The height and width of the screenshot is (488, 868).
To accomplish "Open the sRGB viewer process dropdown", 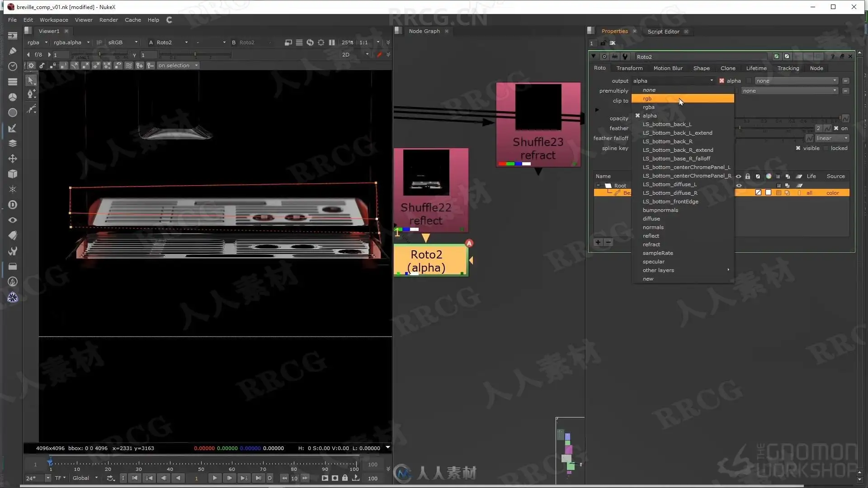I will click(123, 42).
